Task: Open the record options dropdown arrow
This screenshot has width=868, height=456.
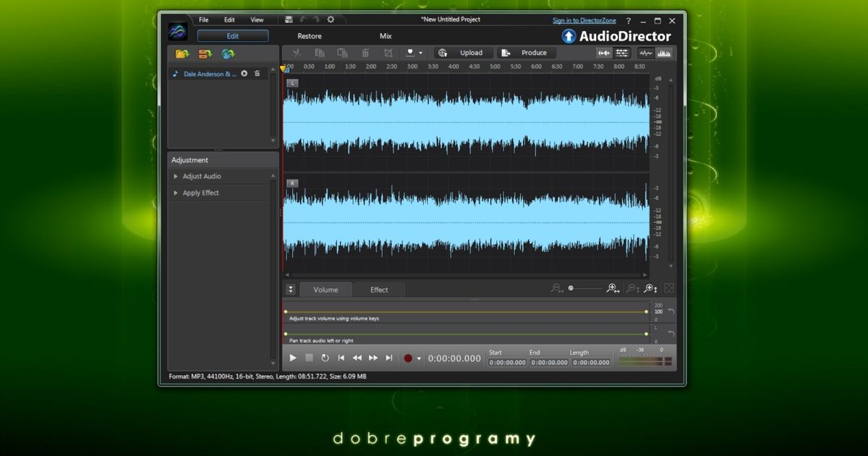Action: coord(419,358)
